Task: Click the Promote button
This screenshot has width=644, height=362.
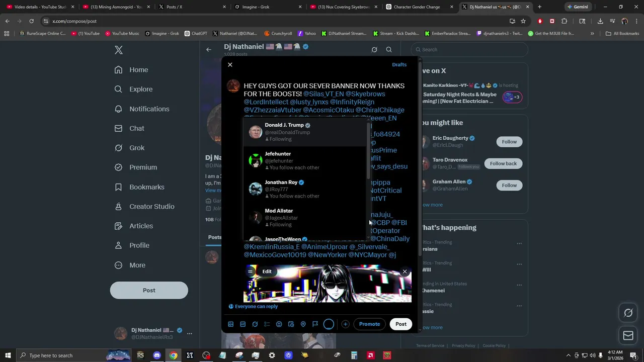Action: click(369, 324)
